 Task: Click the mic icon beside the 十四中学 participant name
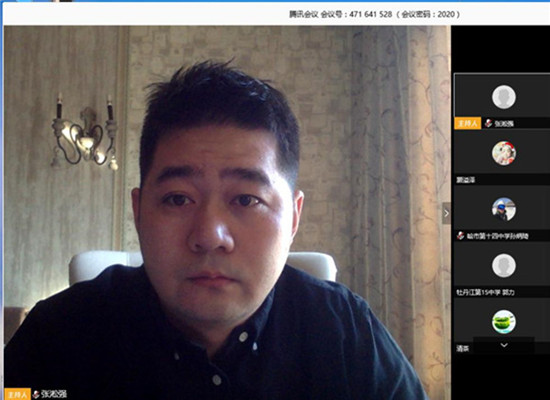click(461, 236)
